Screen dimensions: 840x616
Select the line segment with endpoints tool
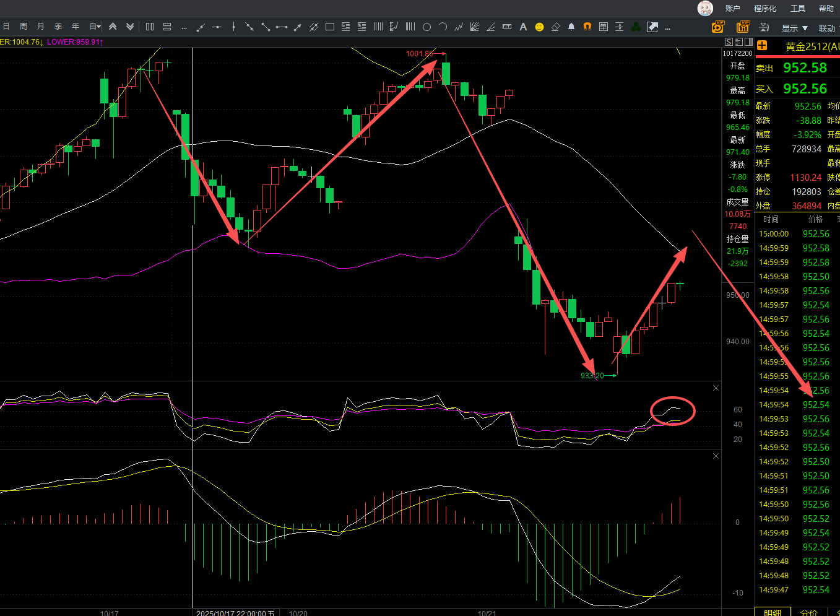click(266, 27)
